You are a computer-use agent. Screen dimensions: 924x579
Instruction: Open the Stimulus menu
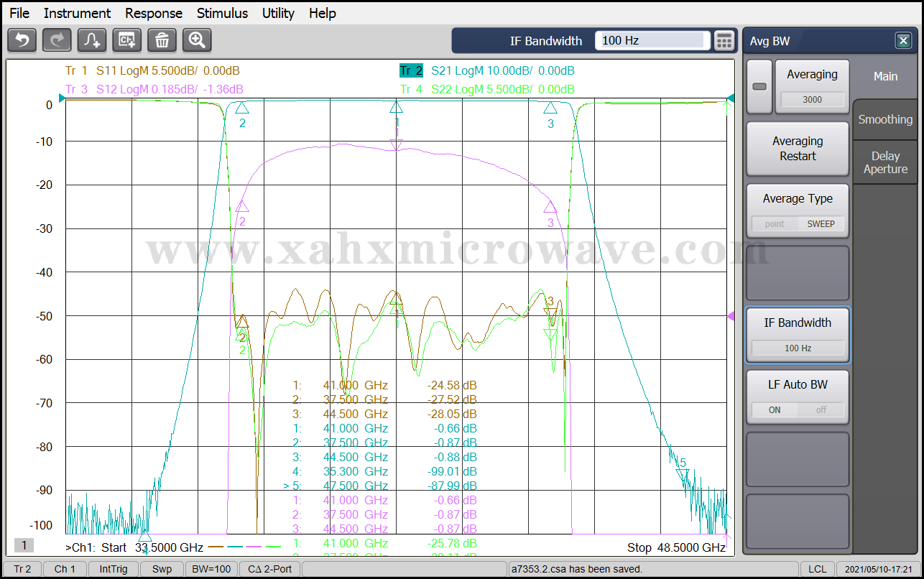222,13
